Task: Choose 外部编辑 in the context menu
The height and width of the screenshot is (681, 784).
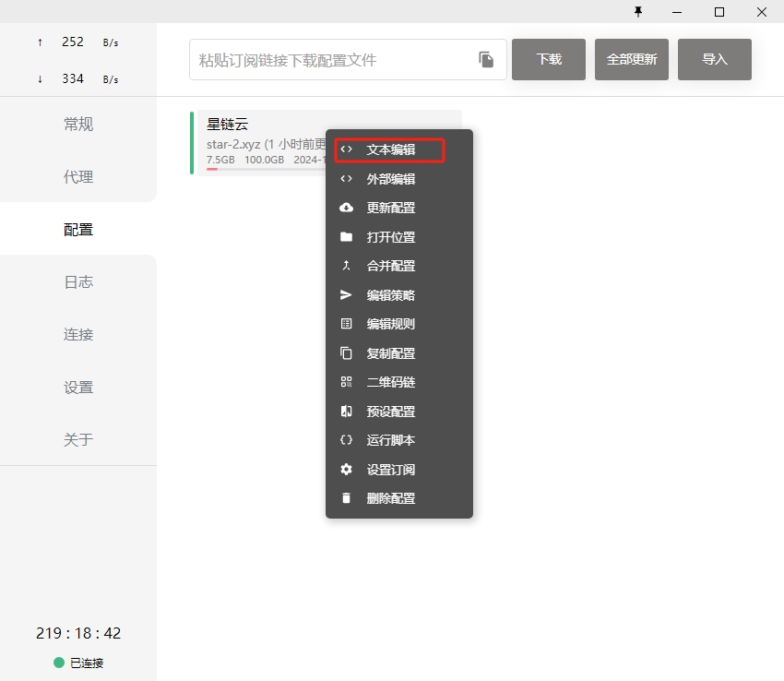Action: [390, 179]
